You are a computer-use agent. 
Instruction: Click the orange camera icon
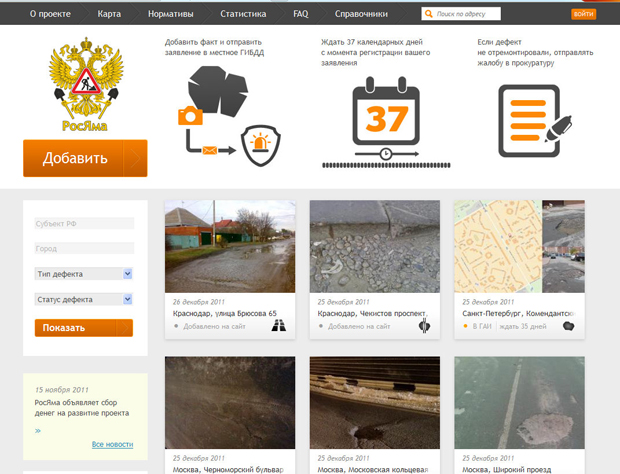(x=190, y=116)
